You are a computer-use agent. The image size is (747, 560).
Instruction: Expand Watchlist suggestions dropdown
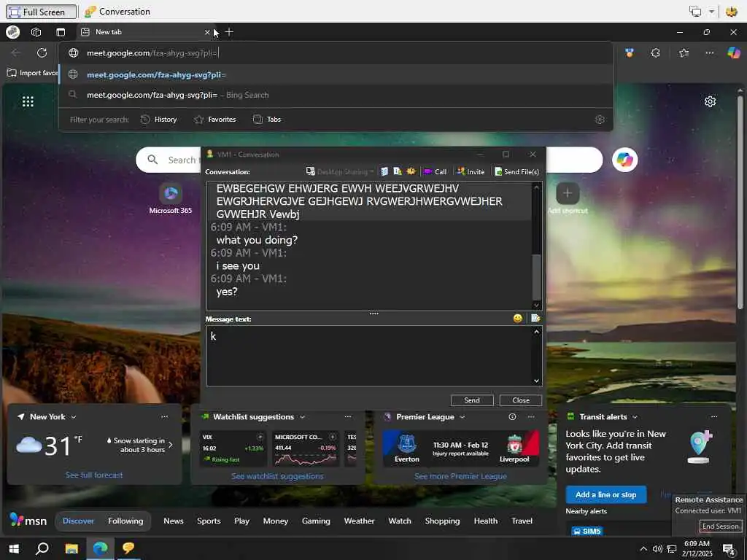(x=302, y=416)
